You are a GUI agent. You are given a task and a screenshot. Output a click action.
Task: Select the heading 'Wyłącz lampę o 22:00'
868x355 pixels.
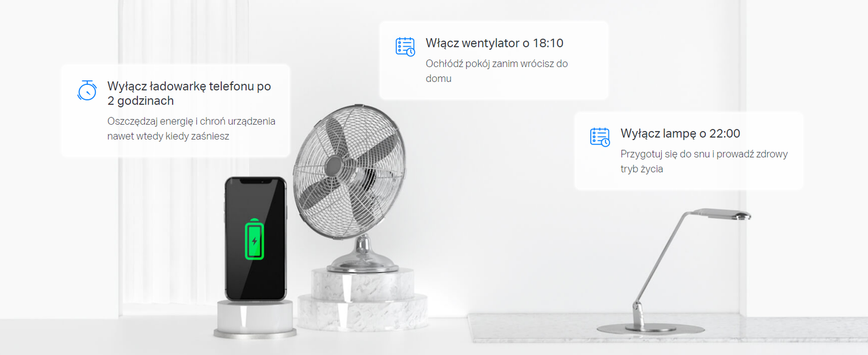click(680, 134)
